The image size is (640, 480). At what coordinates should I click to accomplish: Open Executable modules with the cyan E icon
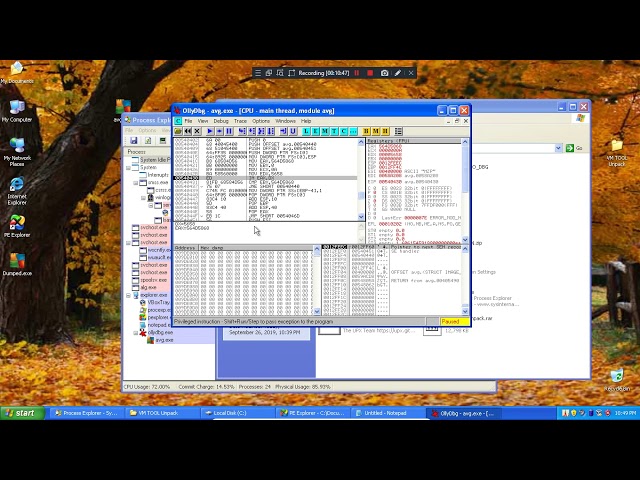click(x=315, y=131)
